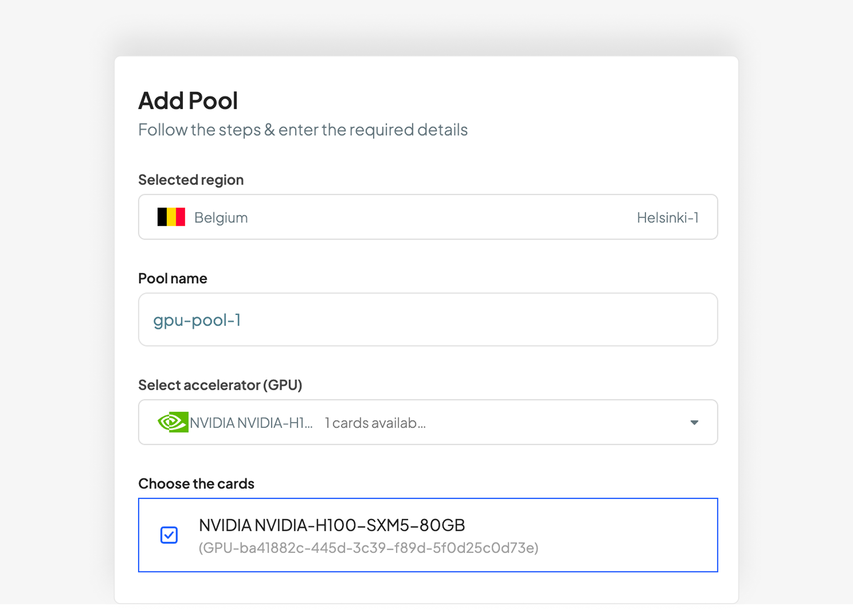Click the 'NVIDIA NVIDIA-H1...' truncated name
Screen dimensions: 853x616
pos(251,423)
